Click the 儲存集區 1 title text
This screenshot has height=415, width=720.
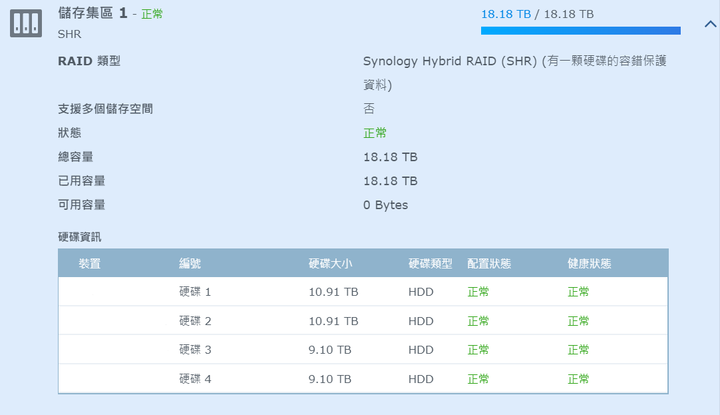[x=92, y=13]
